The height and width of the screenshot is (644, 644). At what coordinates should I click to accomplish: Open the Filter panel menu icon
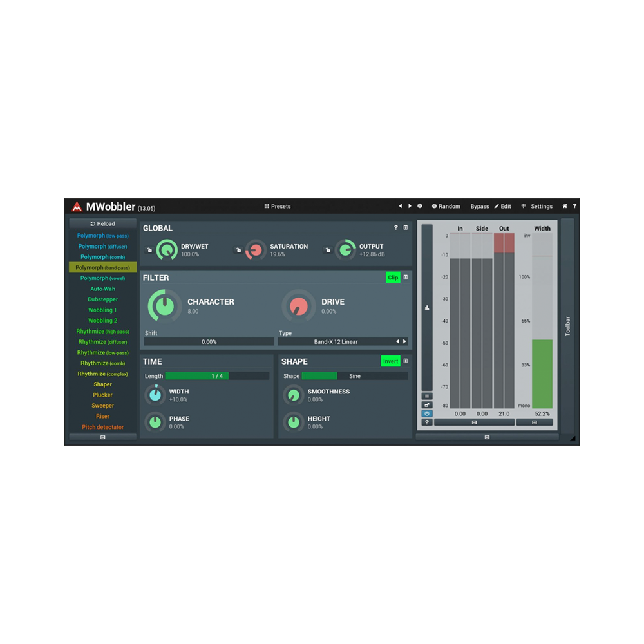[406, 278]
